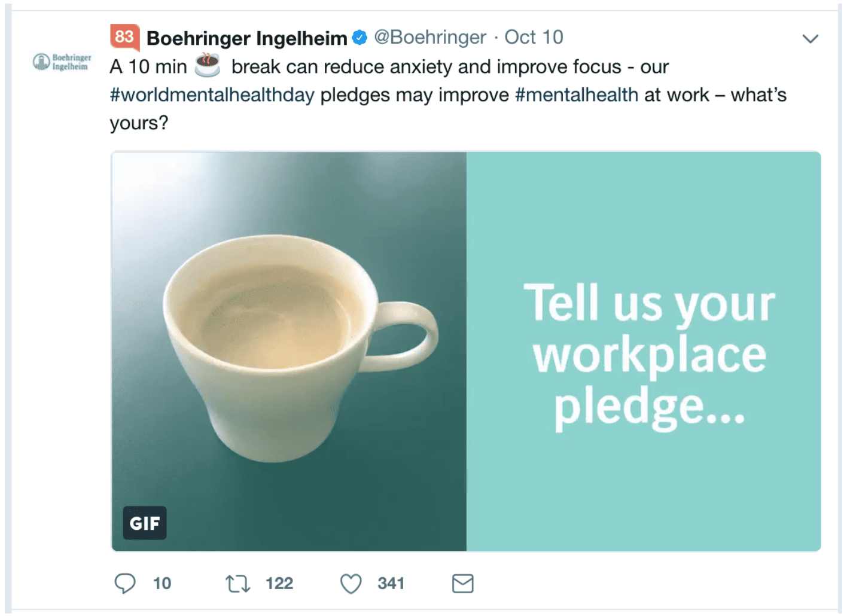Open the Boehringer Ingelheim profile avatar logo
Image resolution: width=847 pixels, height=616 pixels.
click(x=62, y=62)
